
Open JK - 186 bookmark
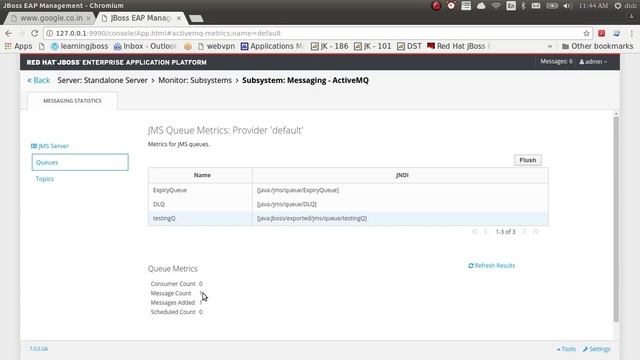[330, 46]
